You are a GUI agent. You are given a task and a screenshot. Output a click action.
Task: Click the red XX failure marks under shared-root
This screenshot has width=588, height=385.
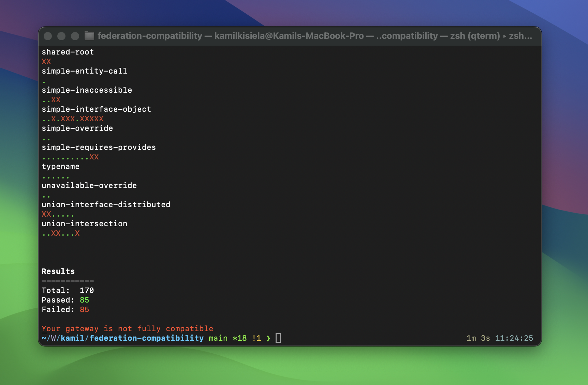[46, 61]
